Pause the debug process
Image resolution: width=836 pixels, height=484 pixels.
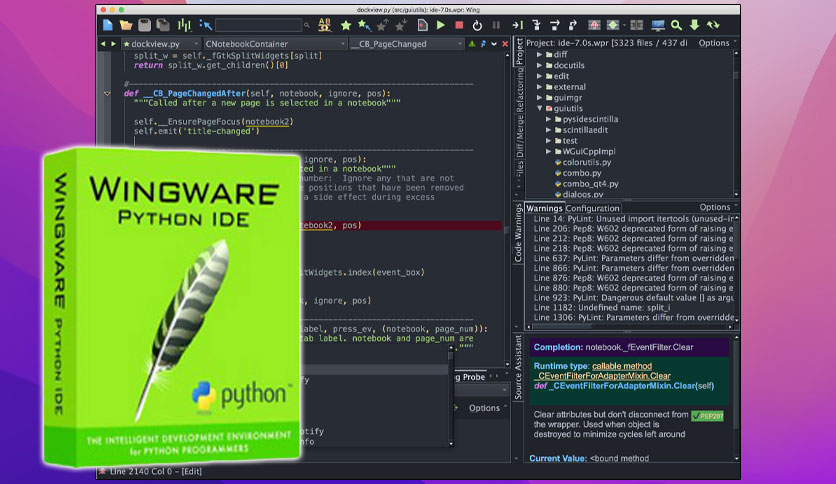tap(496, 25)
